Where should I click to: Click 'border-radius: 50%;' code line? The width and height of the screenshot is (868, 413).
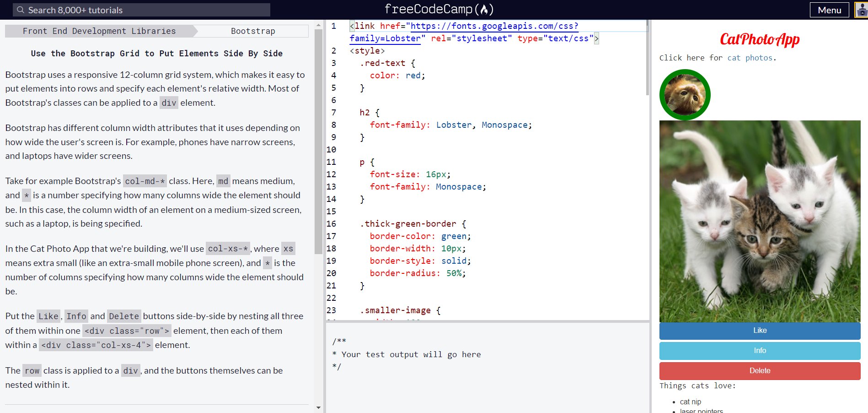point(418,273)
